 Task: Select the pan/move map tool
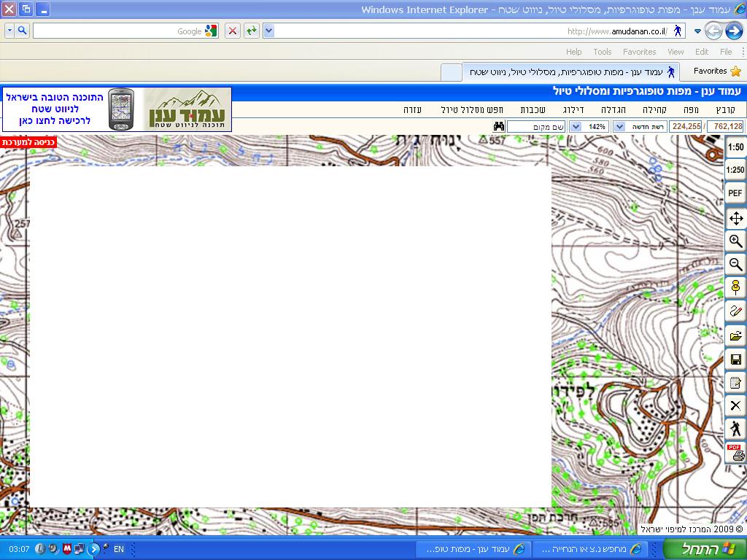(x=735, y=218)
